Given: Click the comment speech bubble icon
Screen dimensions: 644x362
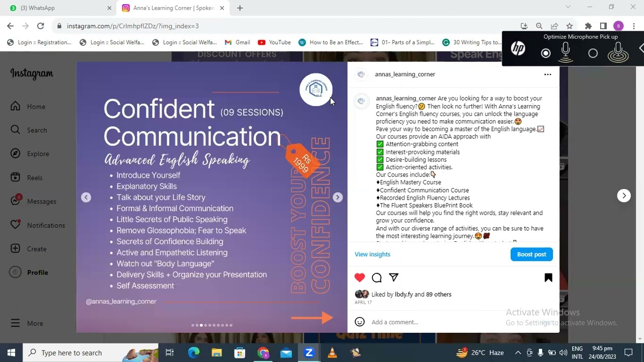Looking at the screenshot, I should coord(376,278).
